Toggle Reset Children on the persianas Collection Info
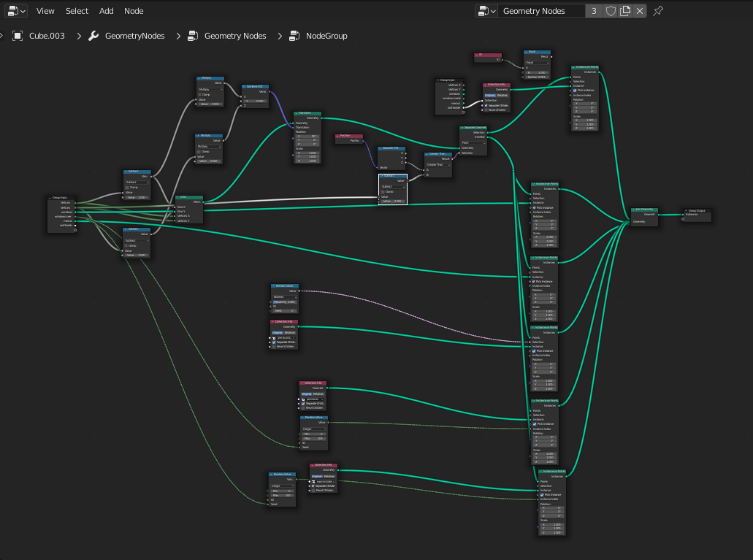 click(x=303, y=407)
